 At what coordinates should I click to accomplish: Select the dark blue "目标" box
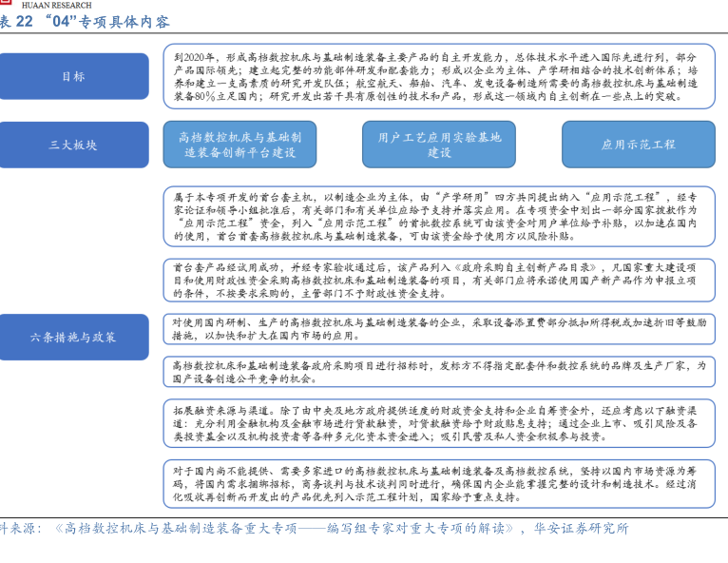(74, 76)
